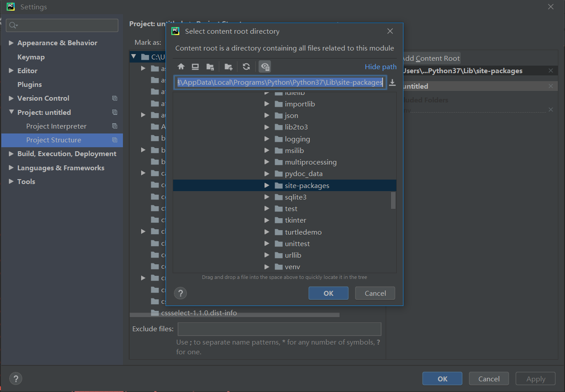
Task: Select the unittest folder row
Action: click(284, 244)
